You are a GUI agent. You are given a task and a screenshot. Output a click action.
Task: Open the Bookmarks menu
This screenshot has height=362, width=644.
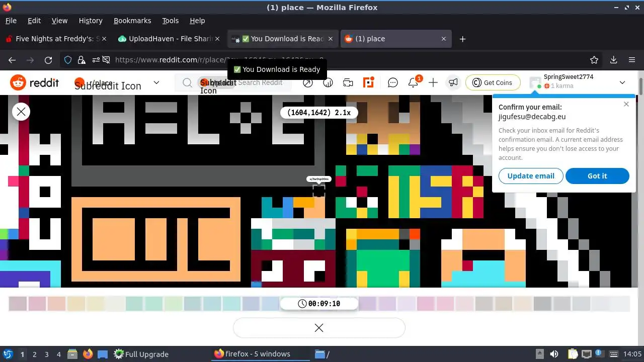coord(132,21)
